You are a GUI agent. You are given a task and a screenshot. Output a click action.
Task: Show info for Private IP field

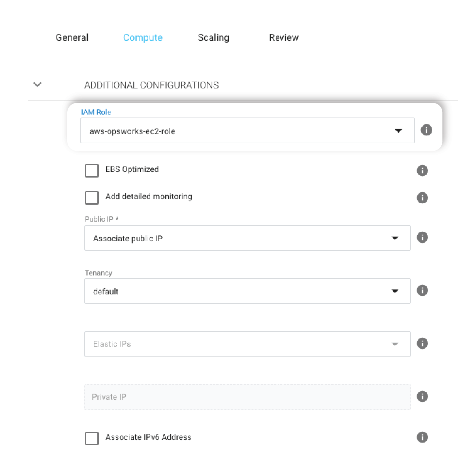(x=422, y=397)
